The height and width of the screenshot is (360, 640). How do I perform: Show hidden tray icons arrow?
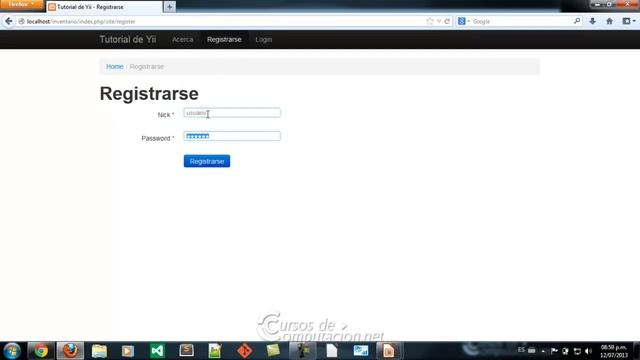(x=543, y=351)
